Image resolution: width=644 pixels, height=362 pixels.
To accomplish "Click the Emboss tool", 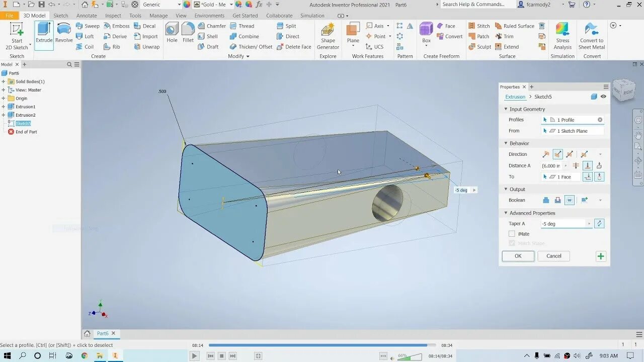I will [117, 26].
